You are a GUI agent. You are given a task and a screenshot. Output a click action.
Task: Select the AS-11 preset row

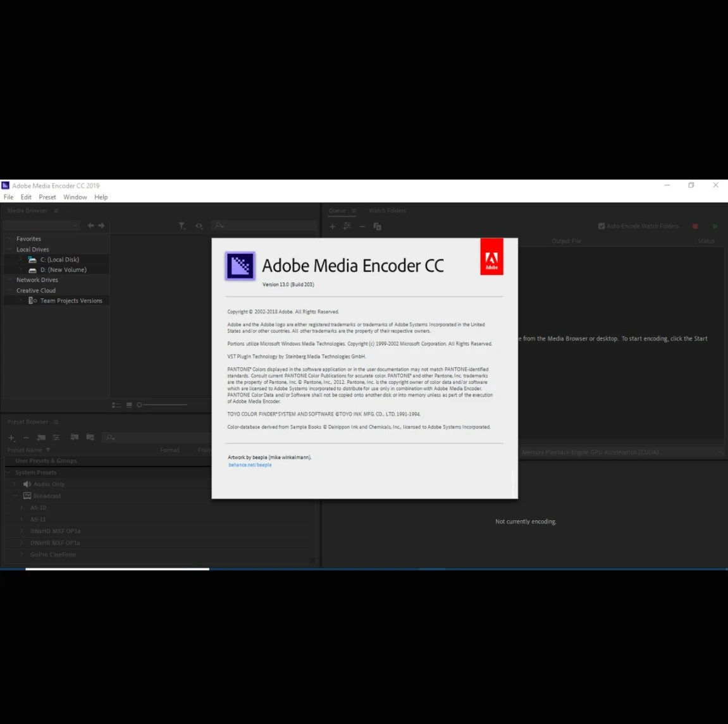[x=160, y=519]
